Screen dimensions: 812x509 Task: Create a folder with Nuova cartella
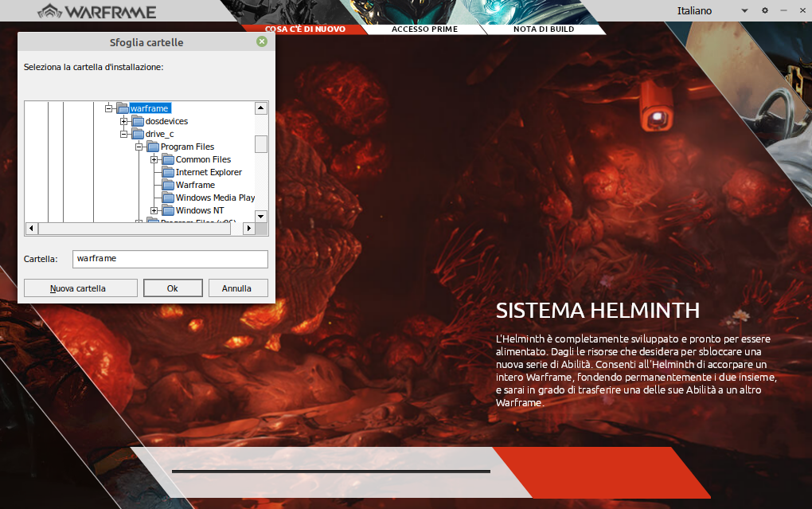pyautogui.click(x=80, y=288)
